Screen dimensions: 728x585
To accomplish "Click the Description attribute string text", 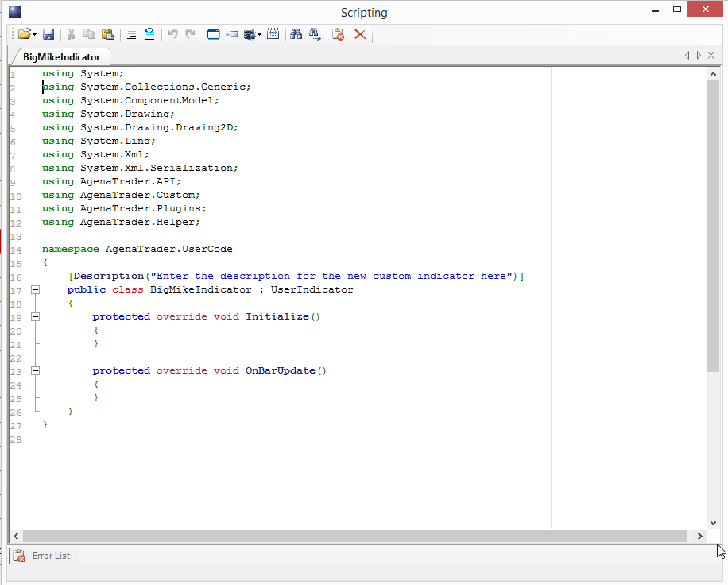I will tap(331, 277).
